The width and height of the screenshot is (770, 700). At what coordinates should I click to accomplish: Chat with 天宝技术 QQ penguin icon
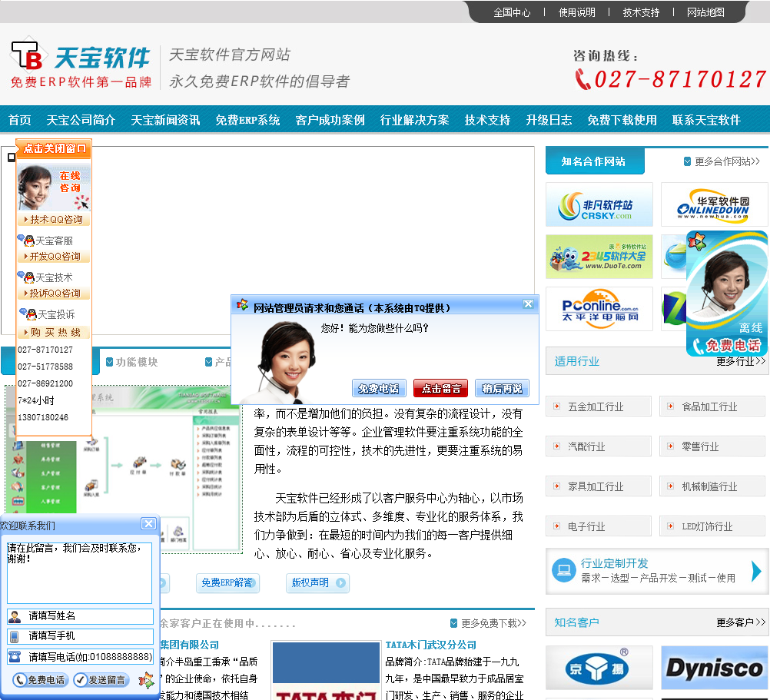(29, 277)
